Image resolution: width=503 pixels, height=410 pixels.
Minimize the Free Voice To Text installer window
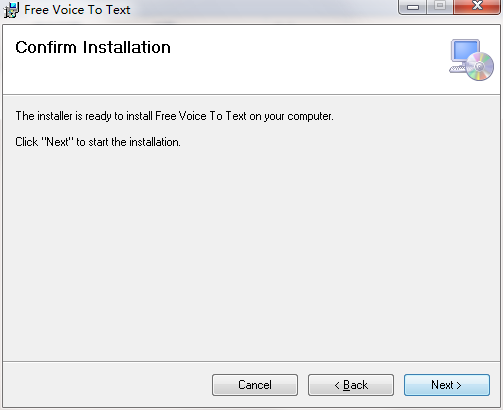[413, 7]
